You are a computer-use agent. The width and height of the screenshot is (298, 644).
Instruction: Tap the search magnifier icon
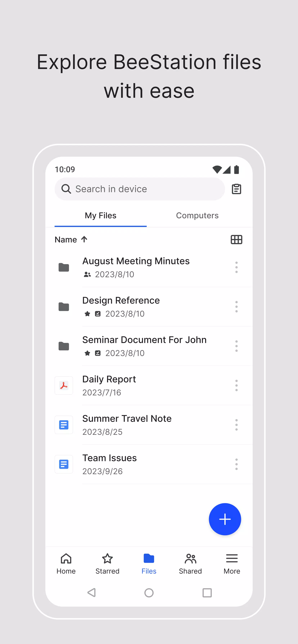(66, 189)
